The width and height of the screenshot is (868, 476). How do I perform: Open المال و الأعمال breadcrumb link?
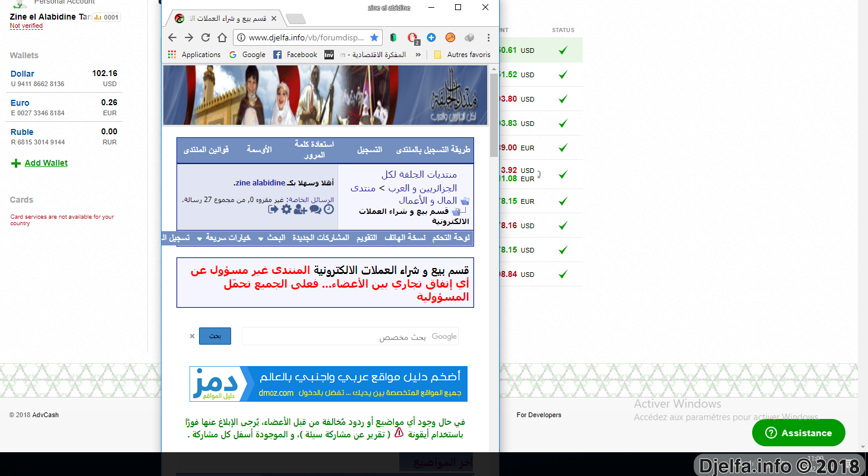coord(428,201)
